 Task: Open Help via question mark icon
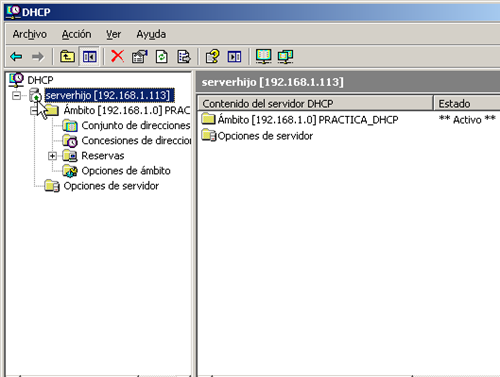(x=212, y=56)
